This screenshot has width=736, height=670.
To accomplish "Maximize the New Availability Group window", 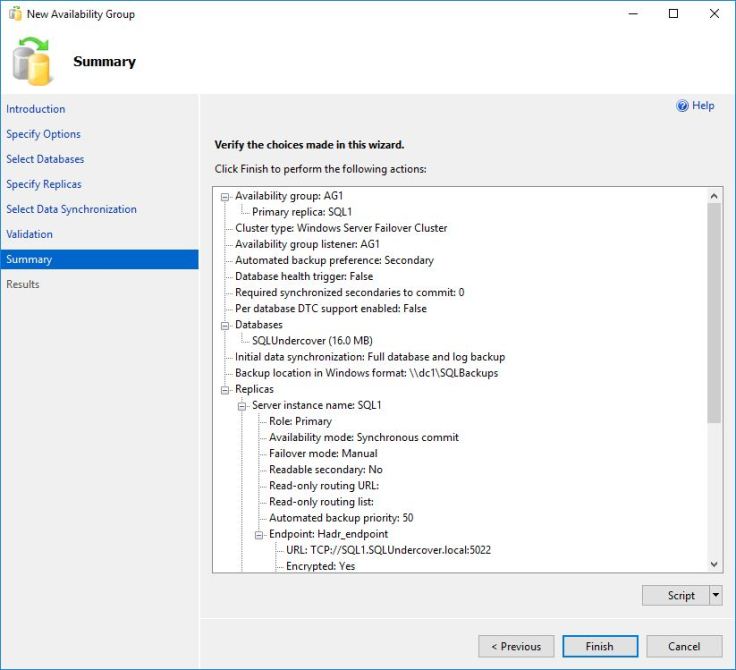I will pos(673,14).
